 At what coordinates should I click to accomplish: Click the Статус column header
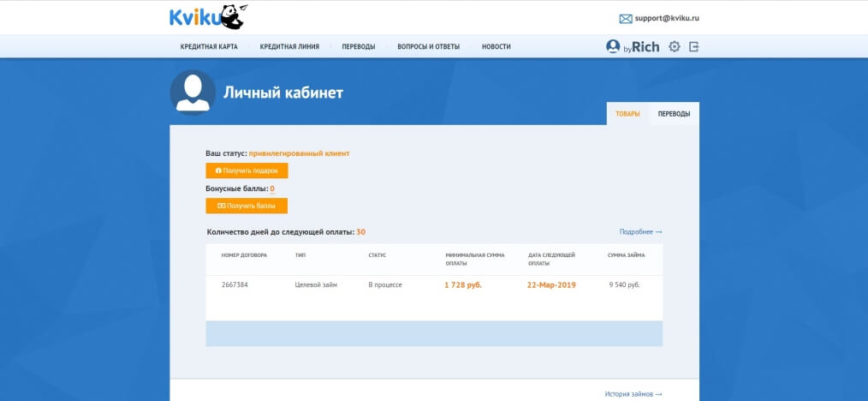pyautogui.click(x=377, y=255)
